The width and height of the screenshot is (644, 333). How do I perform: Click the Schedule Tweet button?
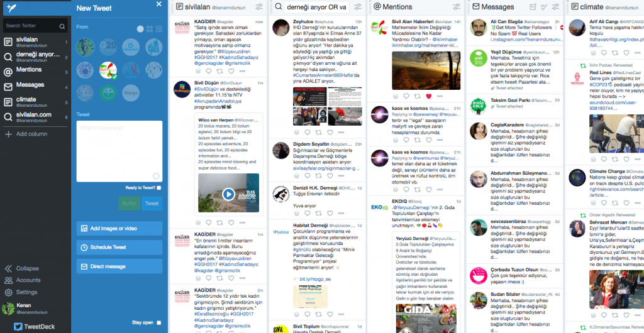[119, 248]
